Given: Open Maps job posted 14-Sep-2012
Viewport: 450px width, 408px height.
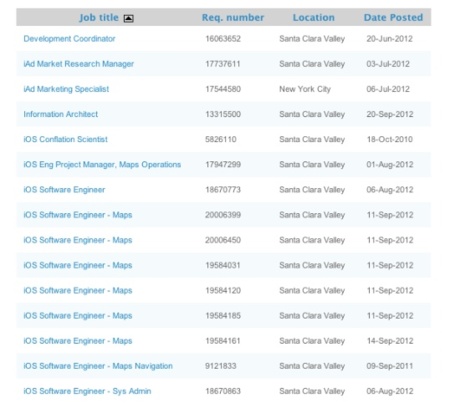Looking at the screenshot, I should coord(78,341).
